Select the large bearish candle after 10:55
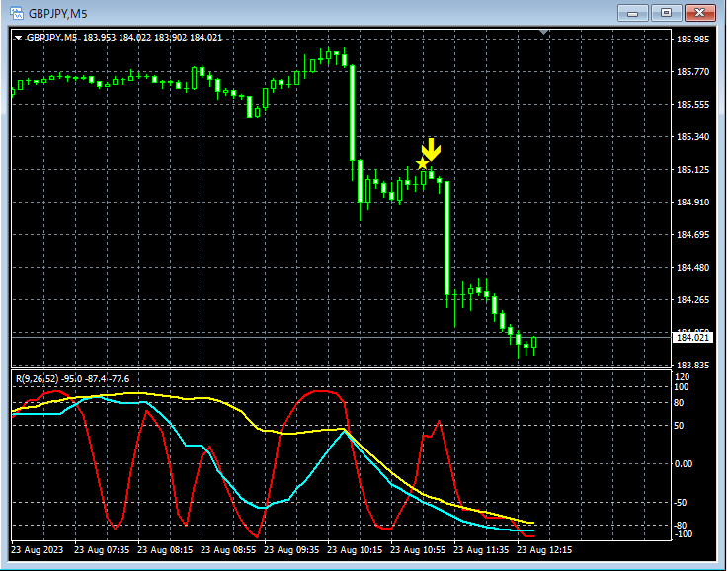This screenshot has height=571, width=728. pos(447,238)
